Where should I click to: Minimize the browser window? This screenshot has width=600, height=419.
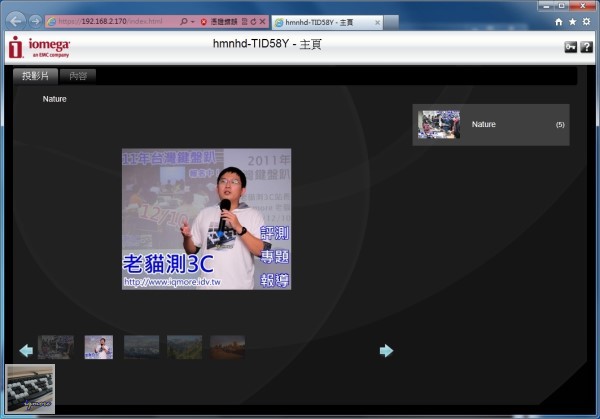[x=546, y=5]
